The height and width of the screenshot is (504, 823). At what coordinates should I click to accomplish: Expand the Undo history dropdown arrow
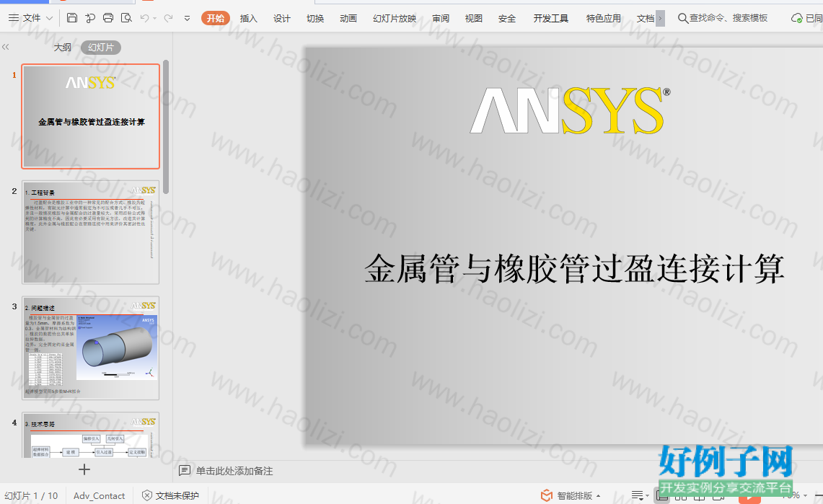pyautogui.click(x=155, y=18)
